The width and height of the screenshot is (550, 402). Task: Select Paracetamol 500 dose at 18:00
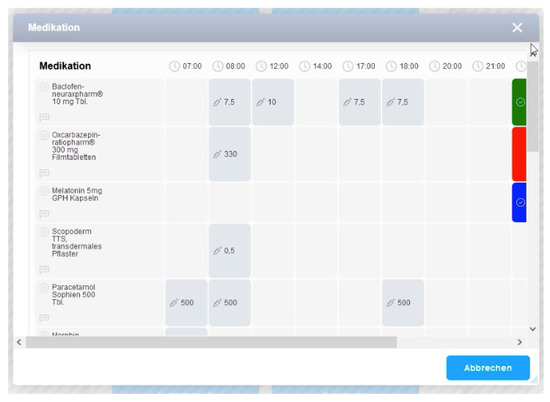pos(403,303)
